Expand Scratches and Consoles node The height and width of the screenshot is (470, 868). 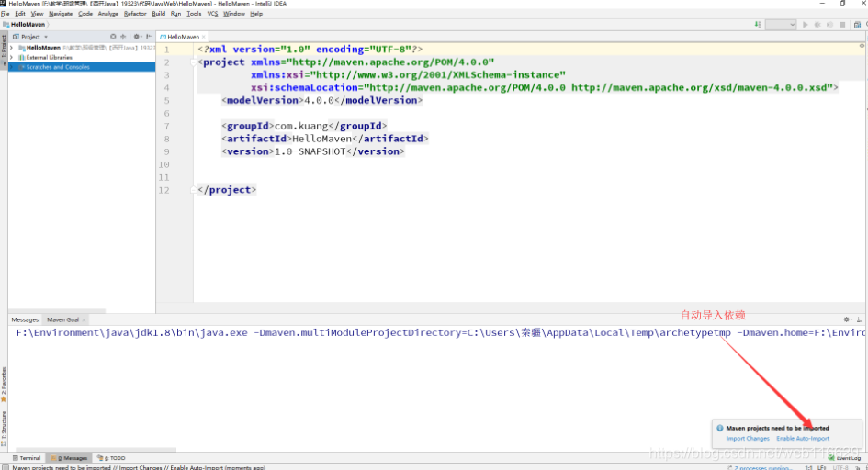pyautogui.click(x=12, y=67)
